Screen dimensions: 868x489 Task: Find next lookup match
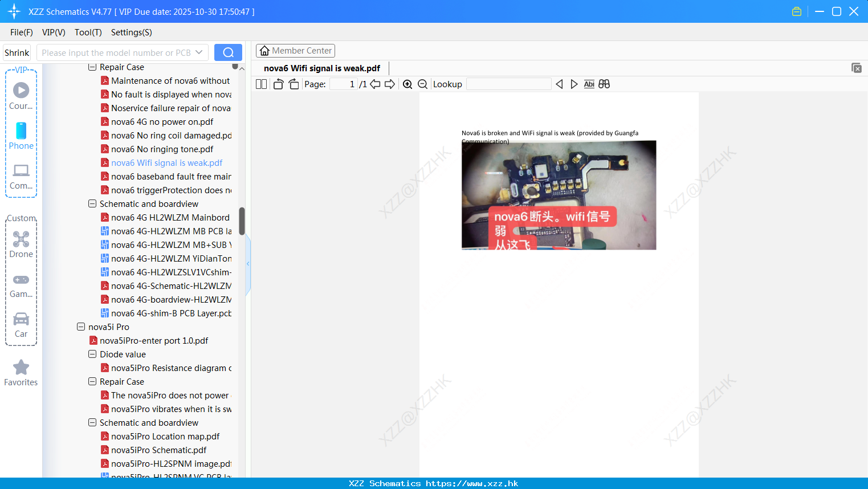point(574,84)
